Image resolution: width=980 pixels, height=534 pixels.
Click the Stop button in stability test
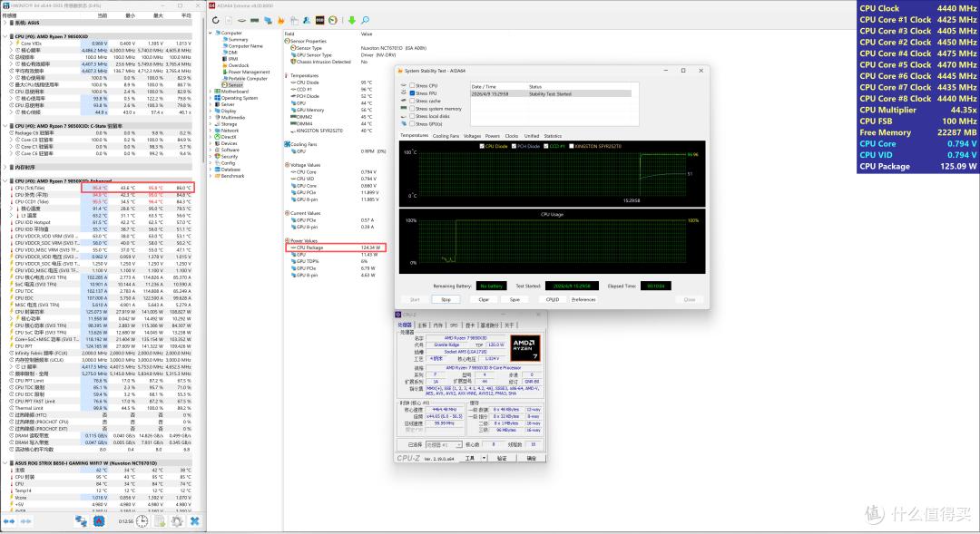point(446,300)
